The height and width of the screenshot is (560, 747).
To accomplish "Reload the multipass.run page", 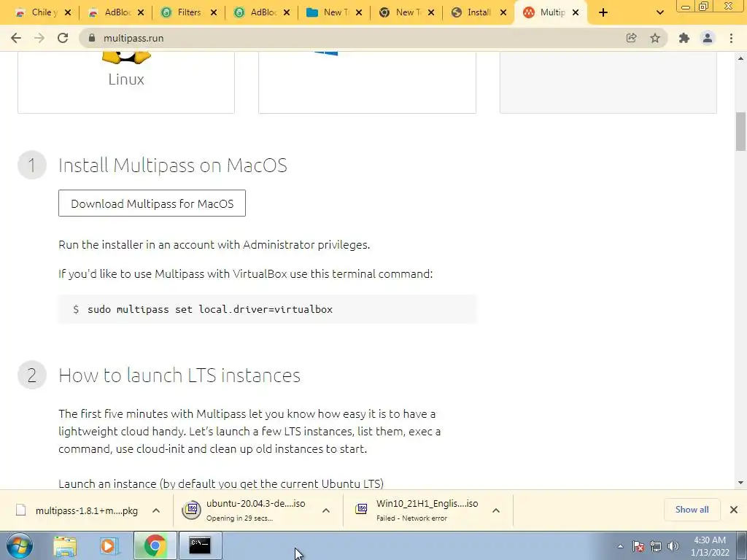I will (63, 38).
